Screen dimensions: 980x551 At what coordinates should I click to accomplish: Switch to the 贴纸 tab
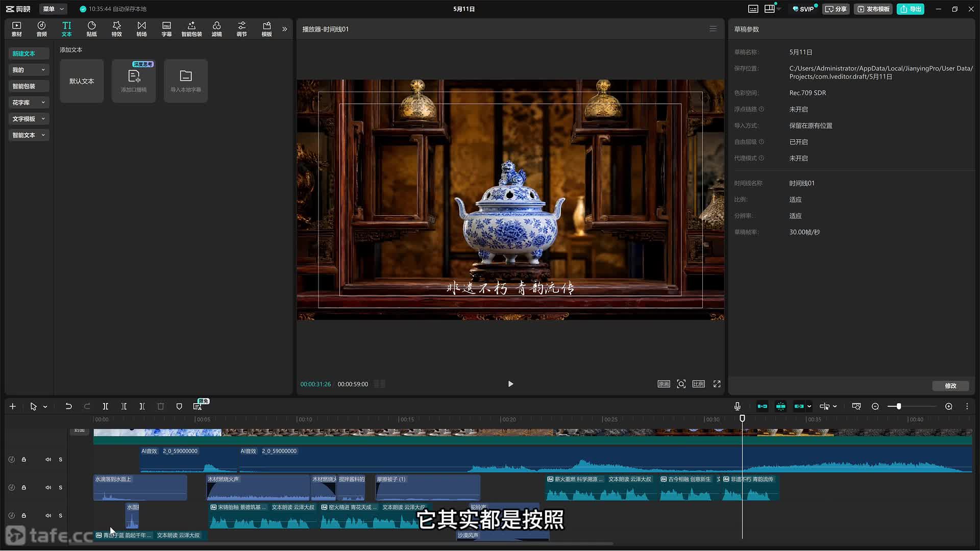(91, 29)
